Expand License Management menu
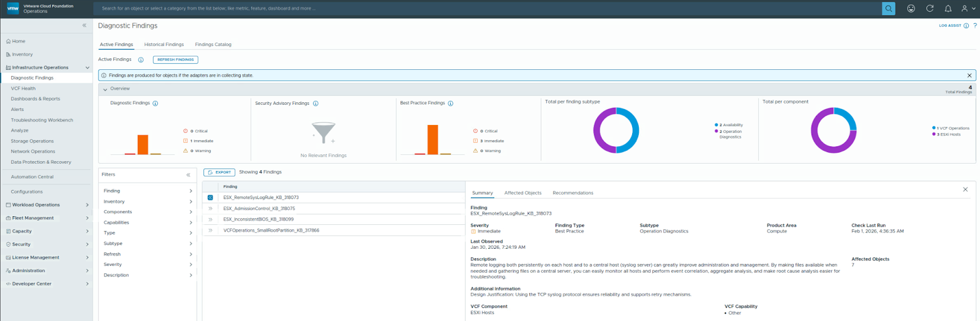The width and height of the screenshot is (980, 321). (x=88, y=257)
